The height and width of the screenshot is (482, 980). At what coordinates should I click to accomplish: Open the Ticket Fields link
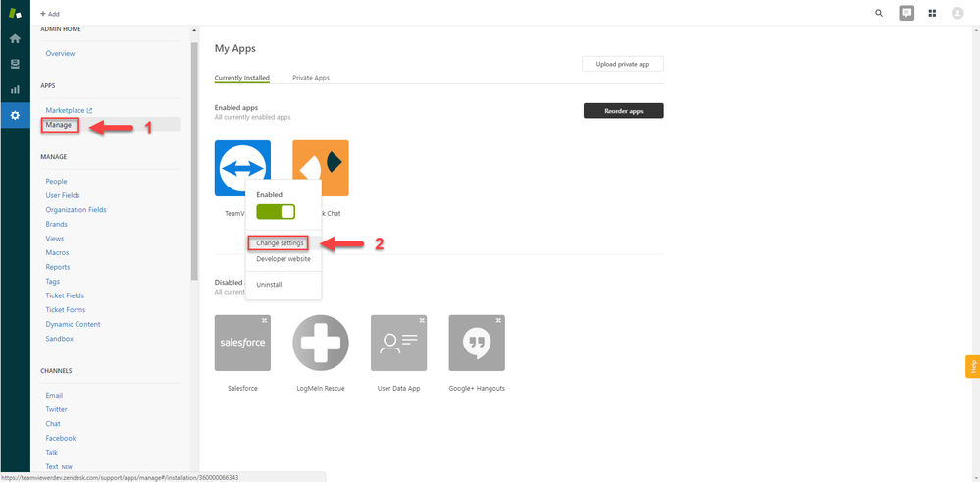(x=65, y=295)
